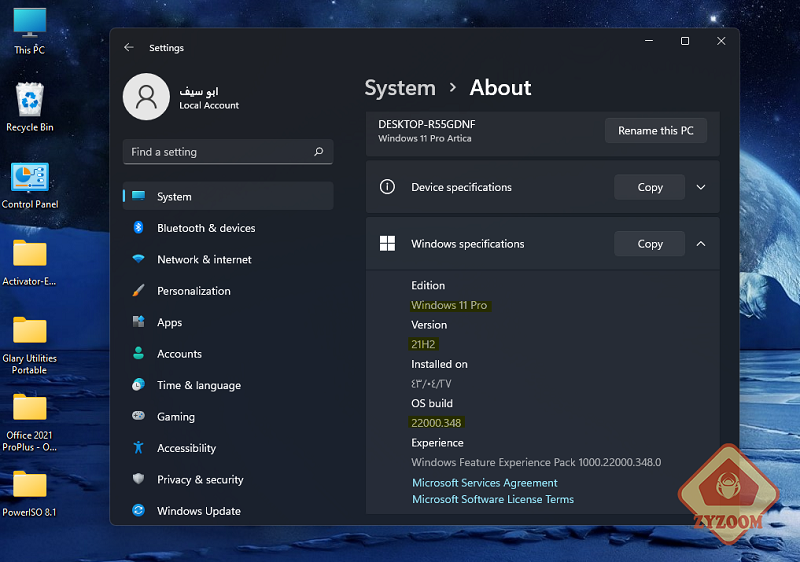Screen dimensions: 800x562
Task: Copy the Device specifications
Action: [649, 187]
